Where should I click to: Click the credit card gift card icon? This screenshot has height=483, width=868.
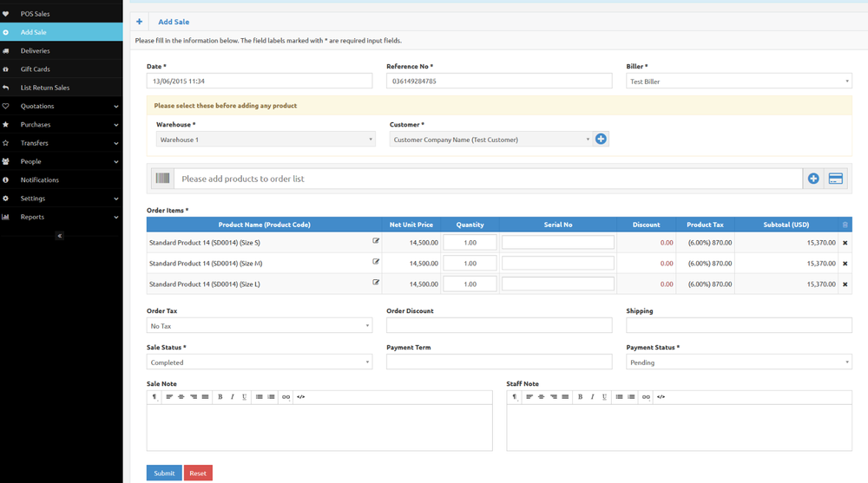click(x=836, y=179)
